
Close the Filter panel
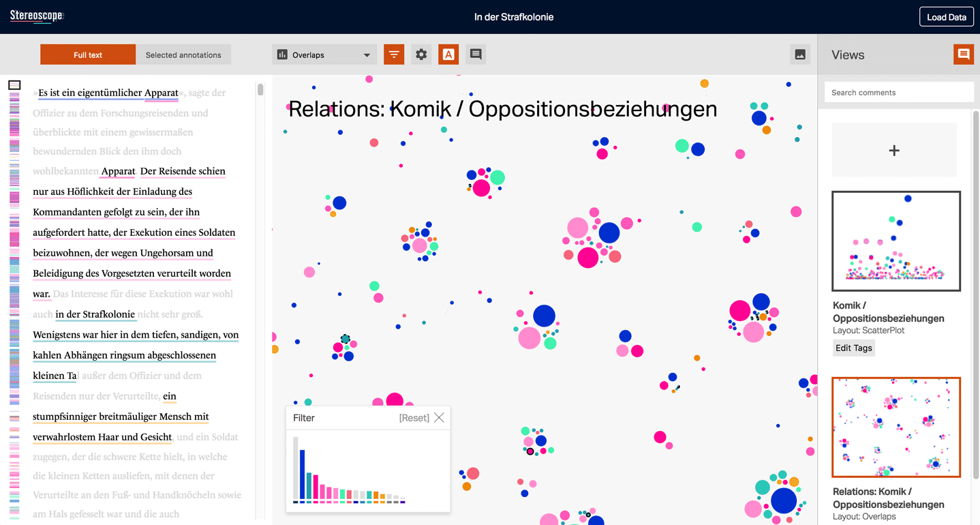click(x=439, y=418)
